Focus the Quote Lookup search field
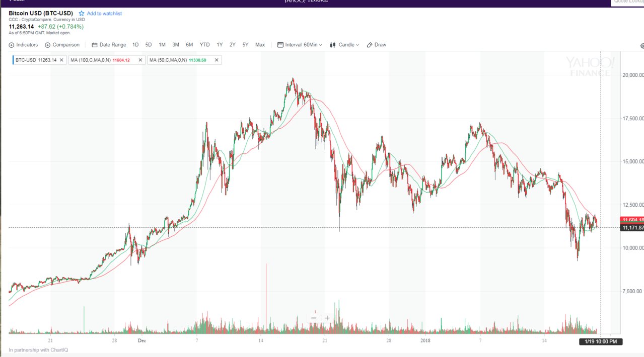 [627, 3]
